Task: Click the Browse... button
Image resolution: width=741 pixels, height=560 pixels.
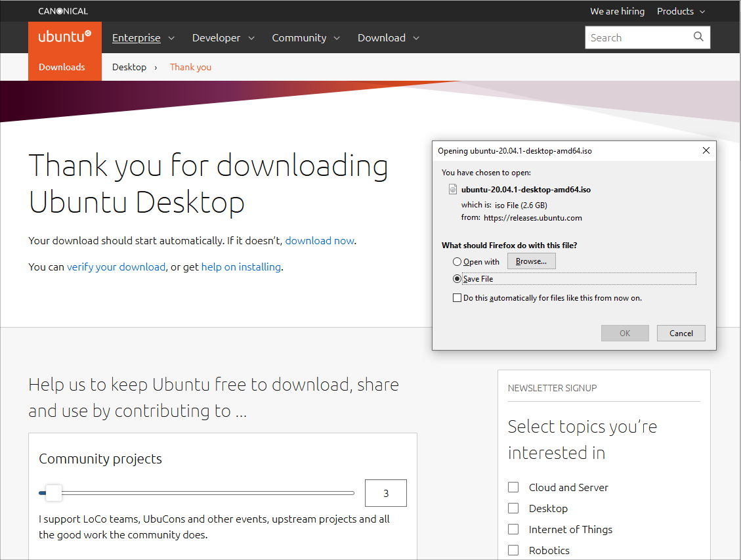Action: [531, 261]
